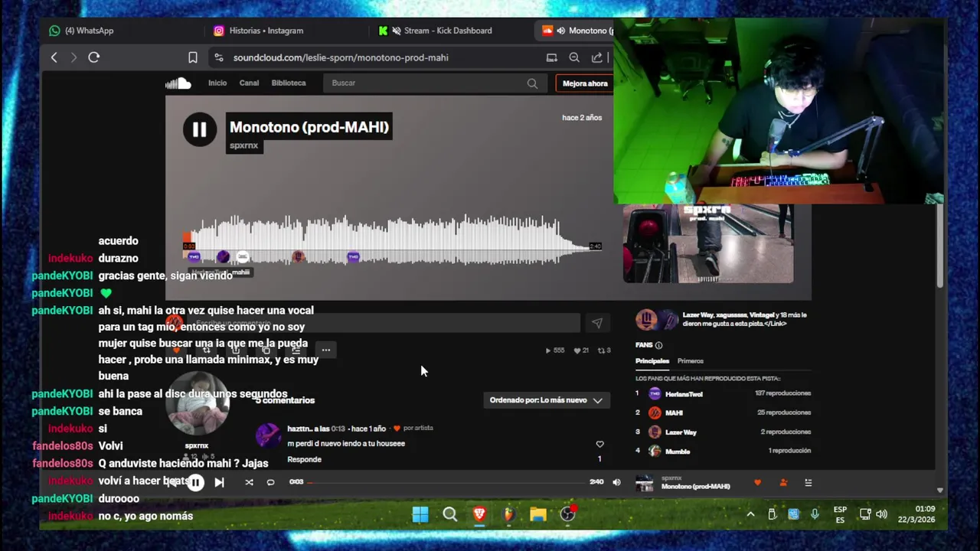Open the zoom magnifier in address bar
Image resolution: width=980 pixels, height=551 pixels.
[574, 57]
